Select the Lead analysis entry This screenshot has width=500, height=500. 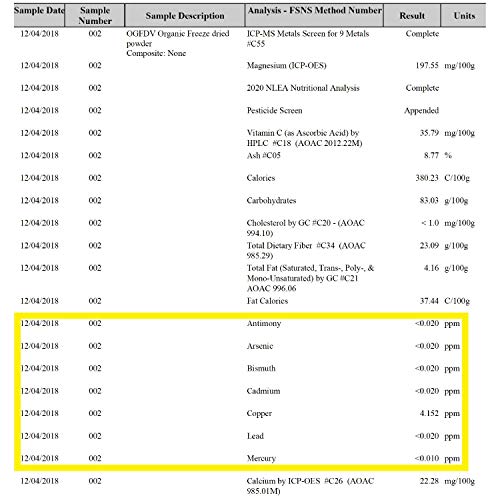(x=255, y=436)
